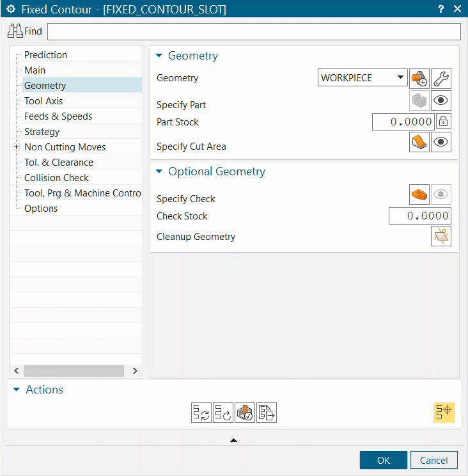
Task: Open Collision Check page
Action: coord(56,178)
